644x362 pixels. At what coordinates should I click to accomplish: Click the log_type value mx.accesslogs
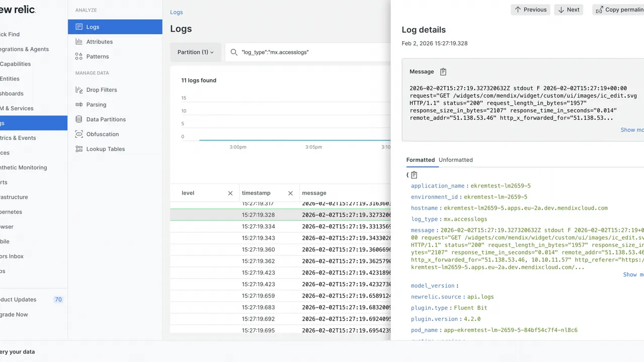pos(466,219)
